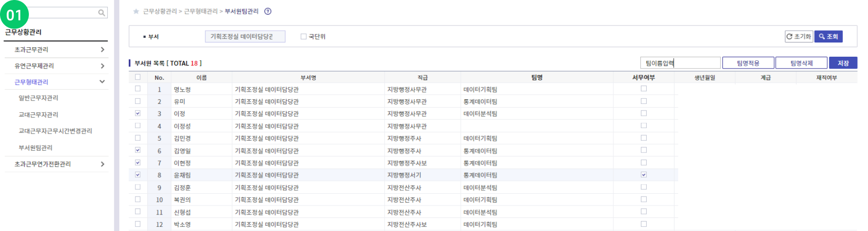Click the search magnifier icon in sidebar
This screenshot has width=868, height=231.
point(101,13)
